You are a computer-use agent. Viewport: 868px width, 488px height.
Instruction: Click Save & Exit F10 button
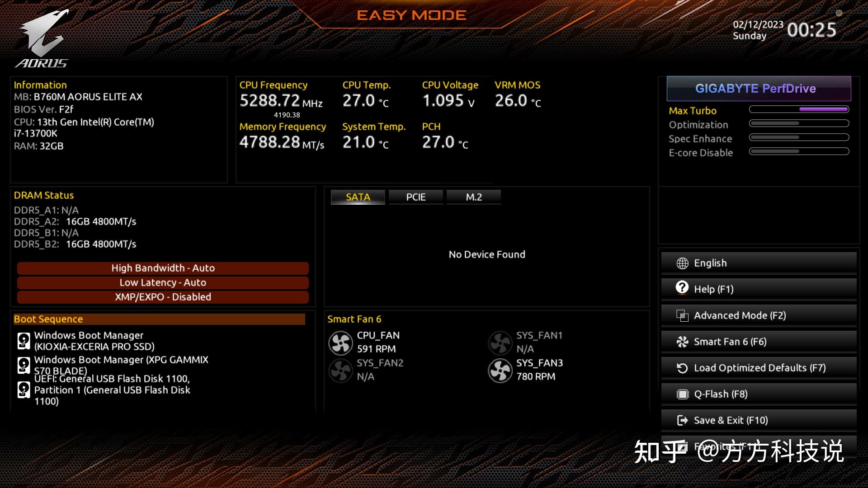[x=758, y=419]
